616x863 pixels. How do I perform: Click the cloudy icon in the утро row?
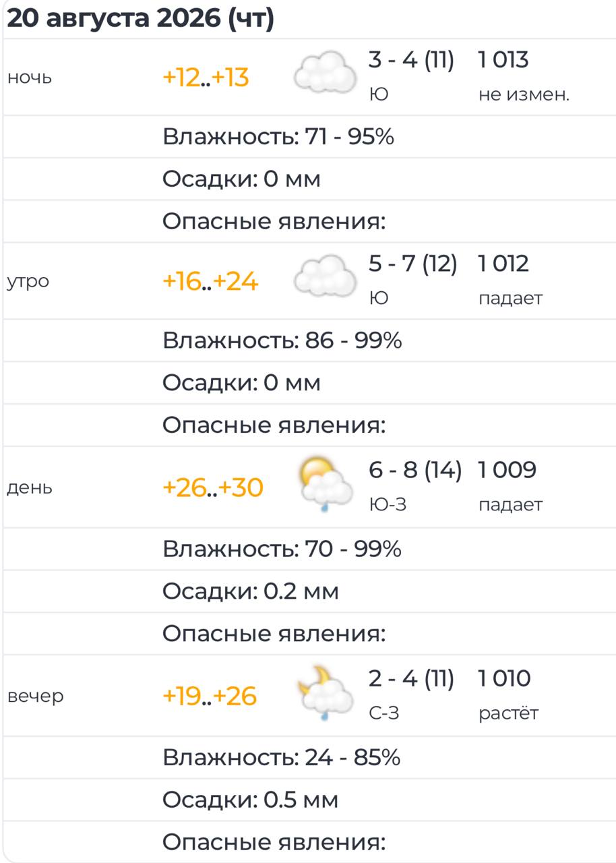(326, 276)
